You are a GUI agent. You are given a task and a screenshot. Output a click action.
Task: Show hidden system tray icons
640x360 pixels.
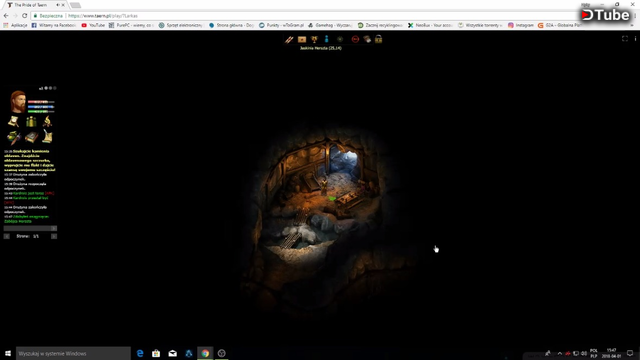(x=560, y=353)
